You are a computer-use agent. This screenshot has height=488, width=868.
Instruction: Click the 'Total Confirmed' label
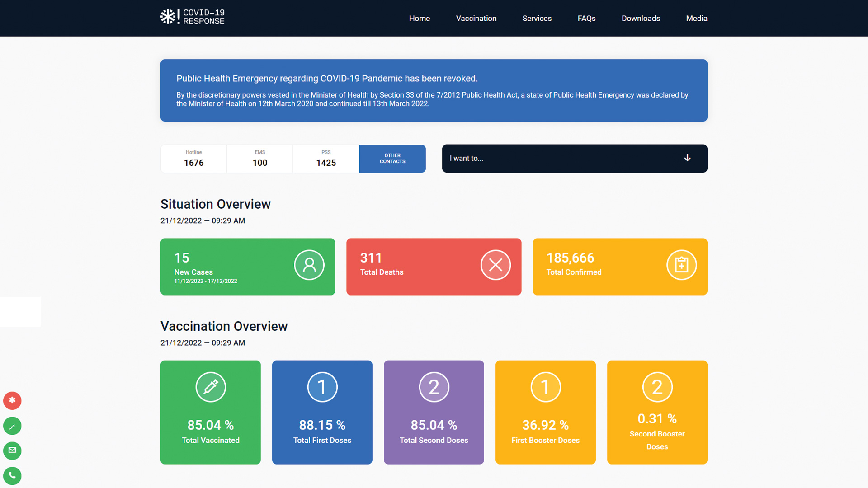click(x=574, y=272)
